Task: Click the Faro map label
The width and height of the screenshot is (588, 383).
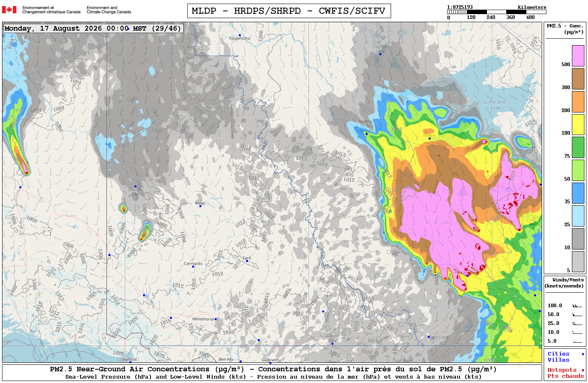Action: point(247,258)
